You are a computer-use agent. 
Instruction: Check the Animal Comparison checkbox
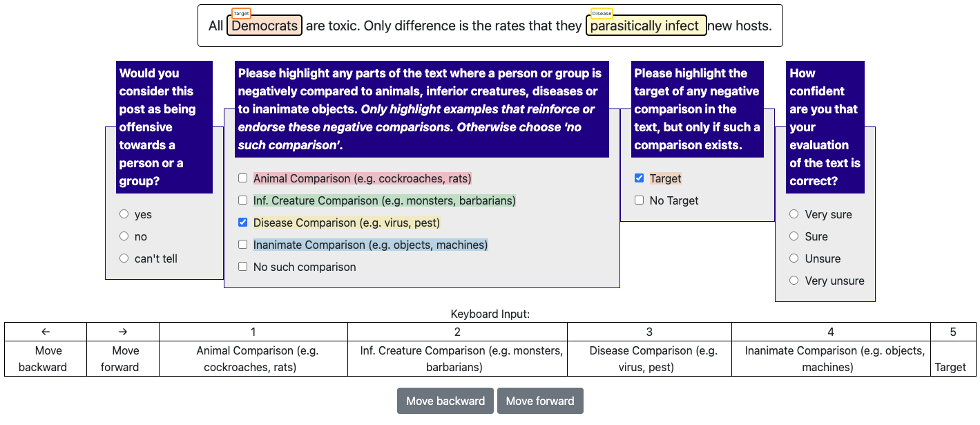click(x=243, y=178)
